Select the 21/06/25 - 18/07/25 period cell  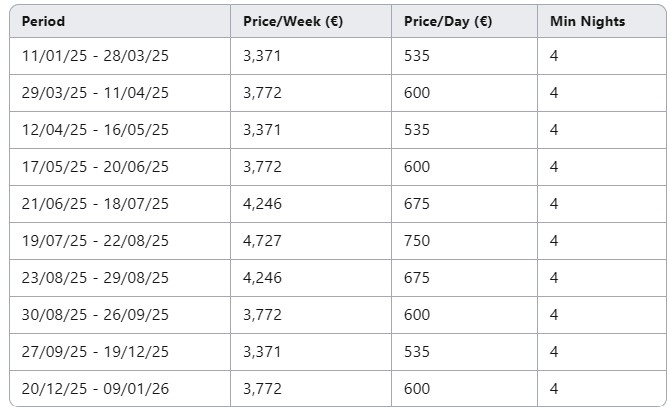120,204
